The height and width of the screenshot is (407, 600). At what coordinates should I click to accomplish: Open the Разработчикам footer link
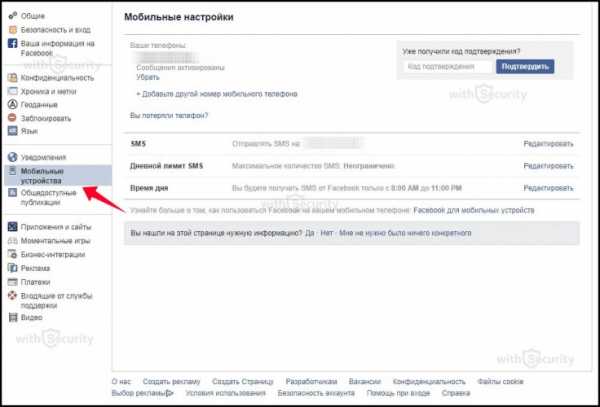pyautogui.click(x=311, y=381)
